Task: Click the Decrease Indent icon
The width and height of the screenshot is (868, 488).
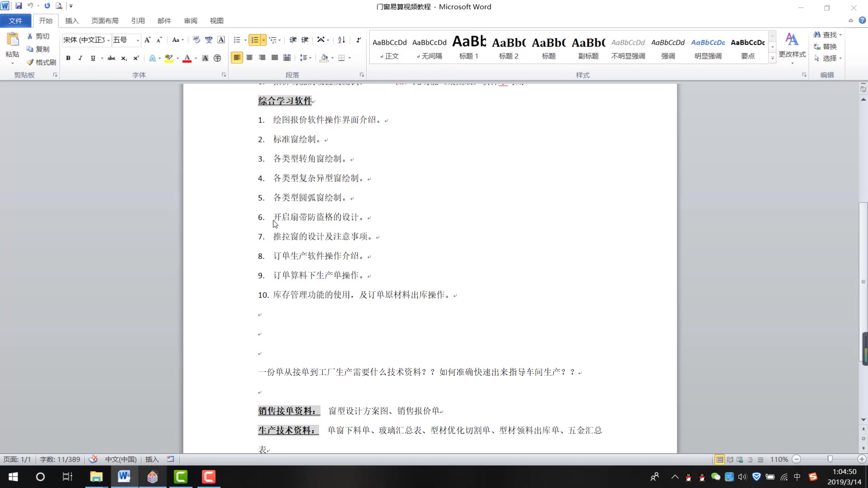Action: click(x=293, y=40)
